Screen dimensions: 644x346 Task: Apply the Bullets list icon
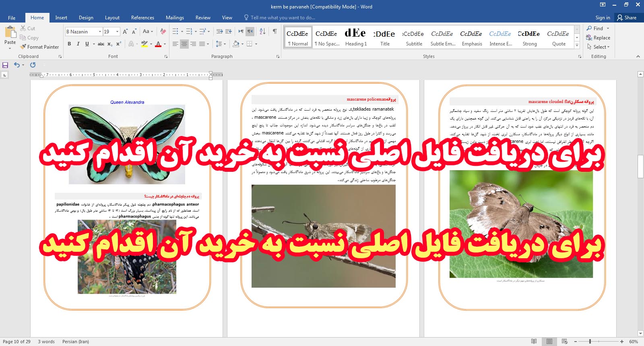pyautogui.click(x=175, y=31)
